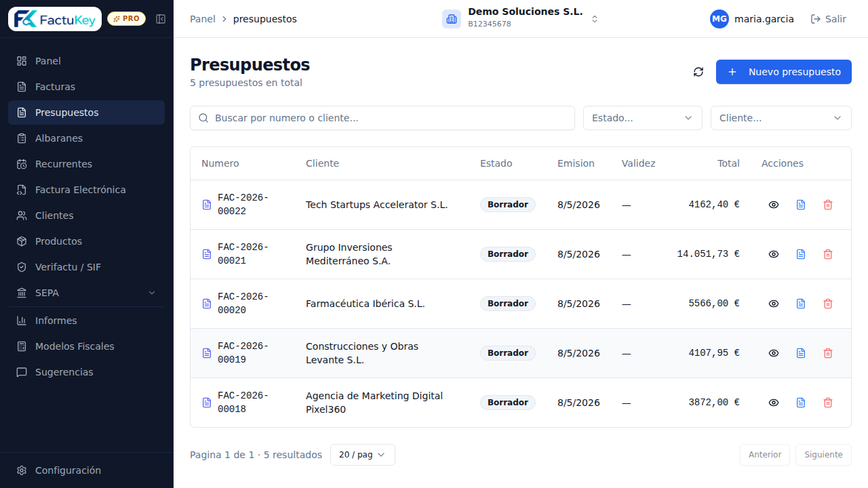Open document action for FAC-2026-00021
868x488 pixels.
(801, 254)
